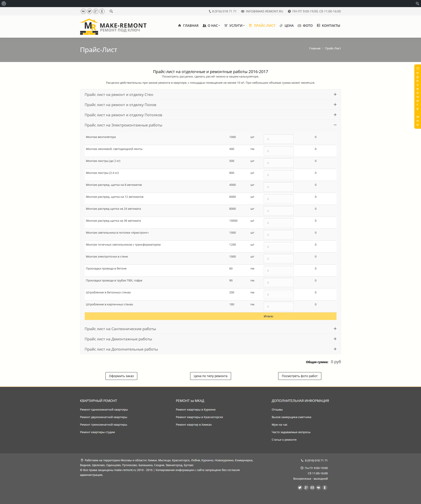The height and width of the screenshot is (504, 421).
Task: Click the footer email envelope icon
Action: click(x=312, y=487)
